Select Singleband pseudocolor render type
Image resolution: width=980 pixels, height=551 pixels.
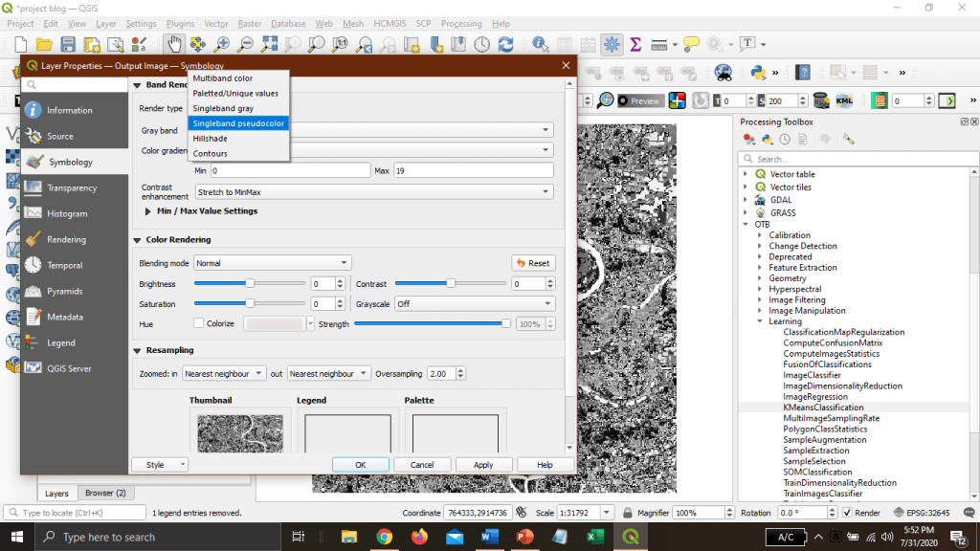238,123
